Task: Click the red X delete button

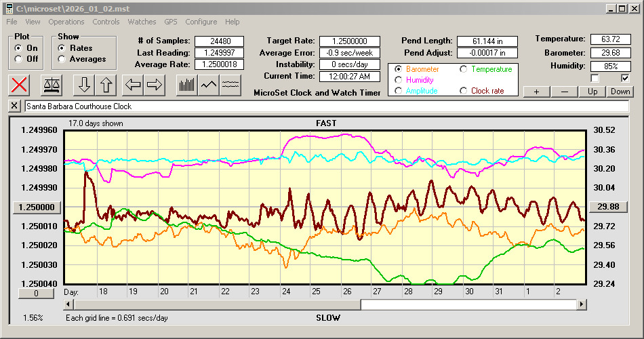Action: [x=20, y=84]
